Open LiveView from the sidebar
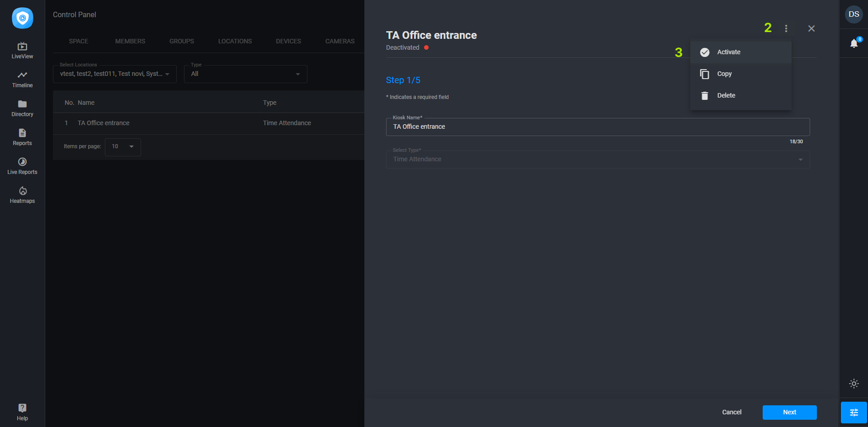Screen dimensions: 868x427 click(22, 50)
